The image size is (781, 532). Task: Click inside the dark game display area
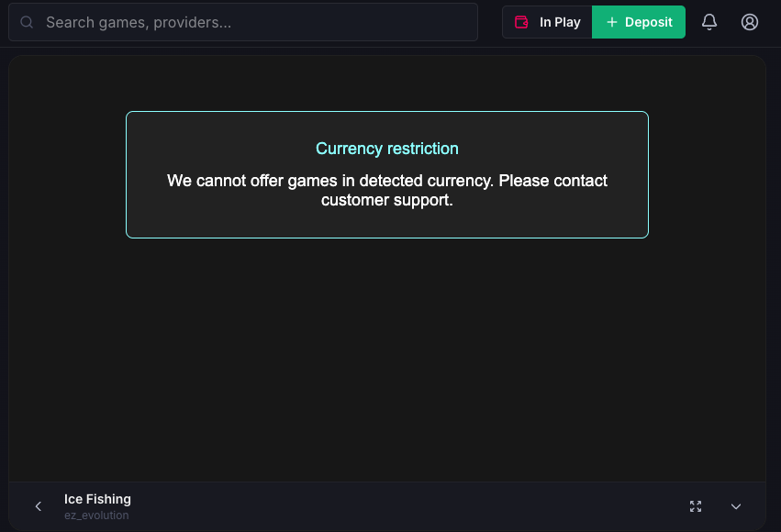(386, 367)
